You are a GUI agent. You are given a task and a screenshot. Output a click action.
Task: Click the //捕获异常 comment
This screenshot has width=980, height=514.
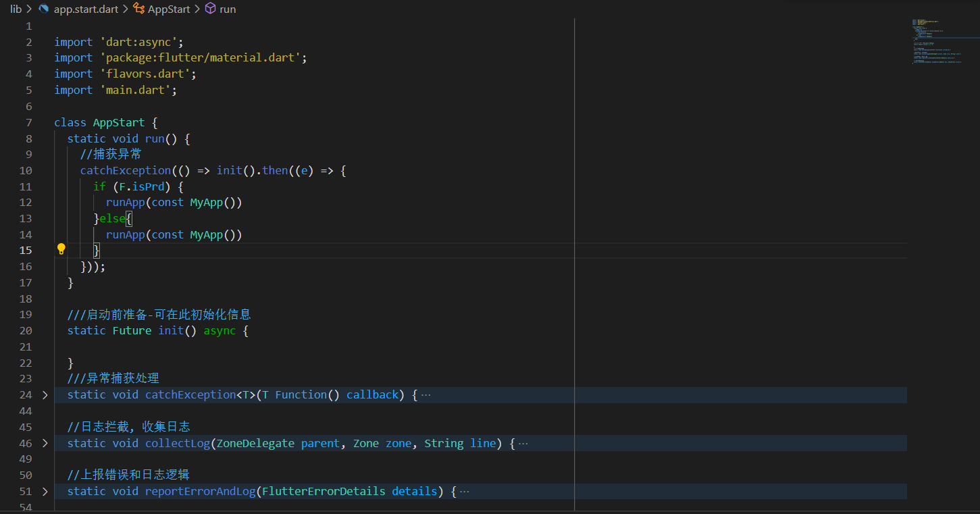point(111,155)
